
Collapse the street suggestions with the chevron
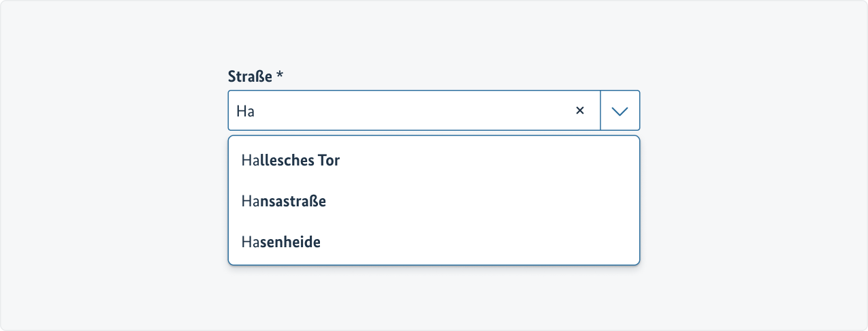(620, 111)
